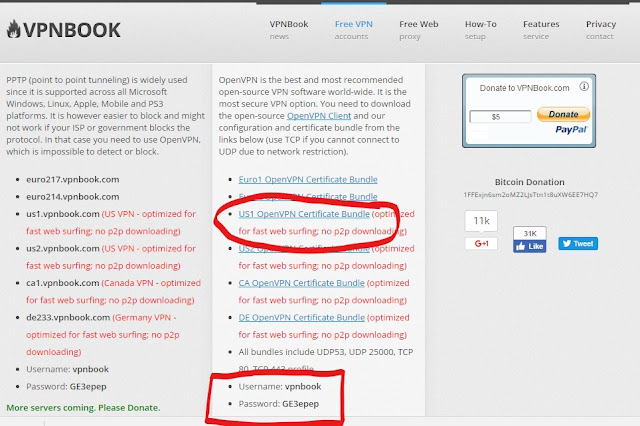Download Euro1 OpenVPN Certificate Bundle
640x426 pixels.
(x=308, y=180)
